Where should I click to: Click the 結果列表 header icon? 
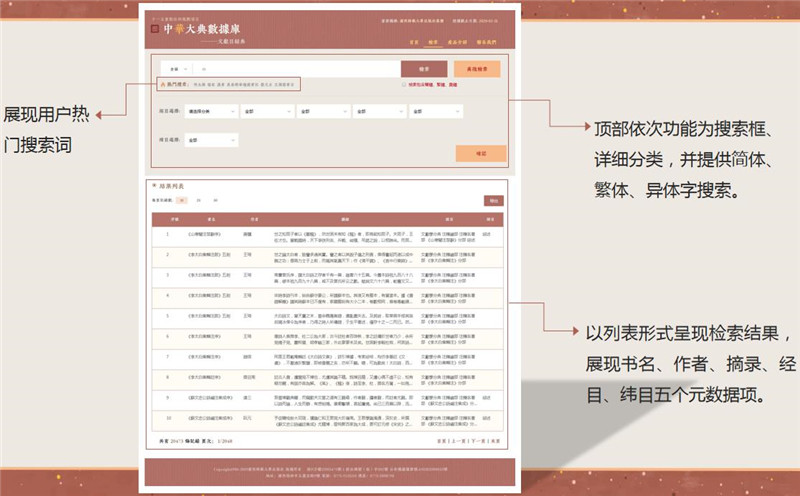(x=152, y=185)
